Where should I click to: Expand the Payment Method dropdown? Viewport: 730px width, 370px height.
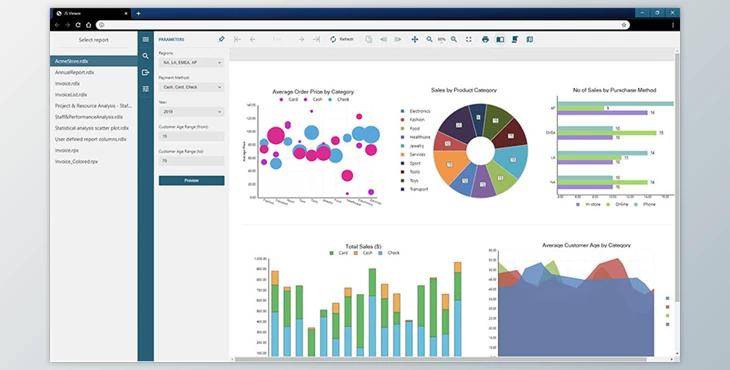[x=191, y=87]
